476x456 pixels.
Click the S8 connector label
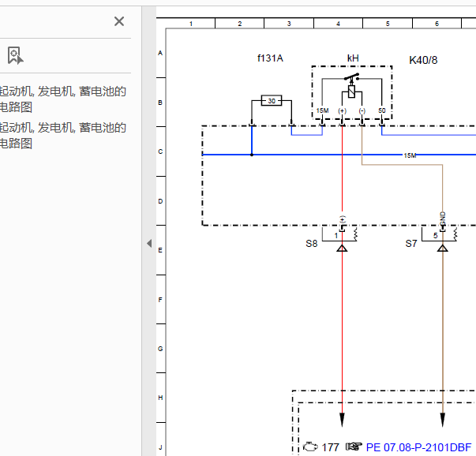point(312,243)
